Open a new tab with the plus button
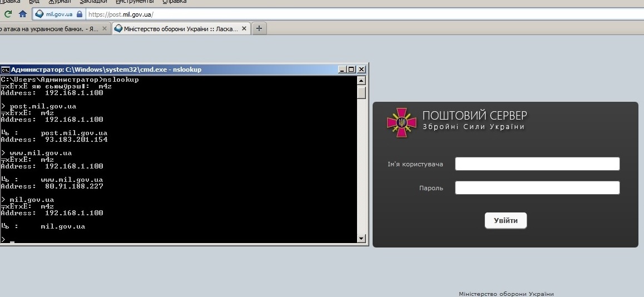 [x=259, y=29]
